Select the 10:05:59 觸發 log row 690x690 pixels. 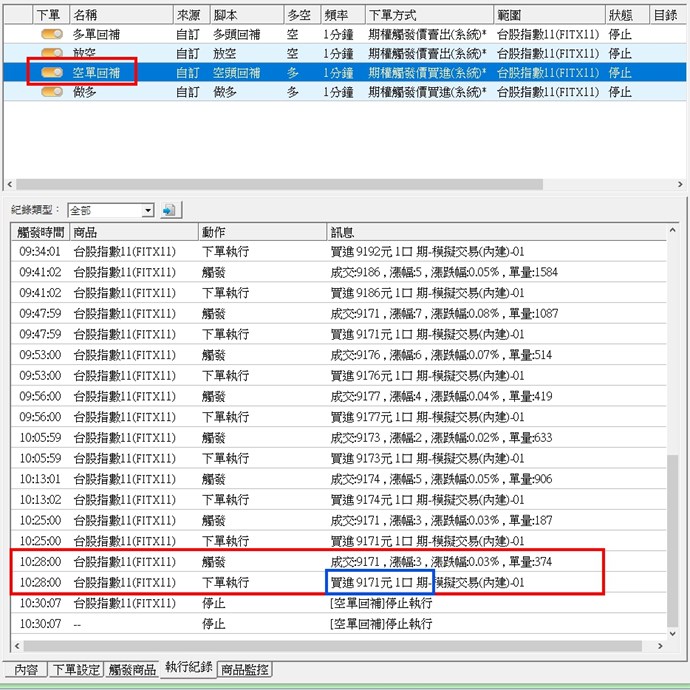338,437
